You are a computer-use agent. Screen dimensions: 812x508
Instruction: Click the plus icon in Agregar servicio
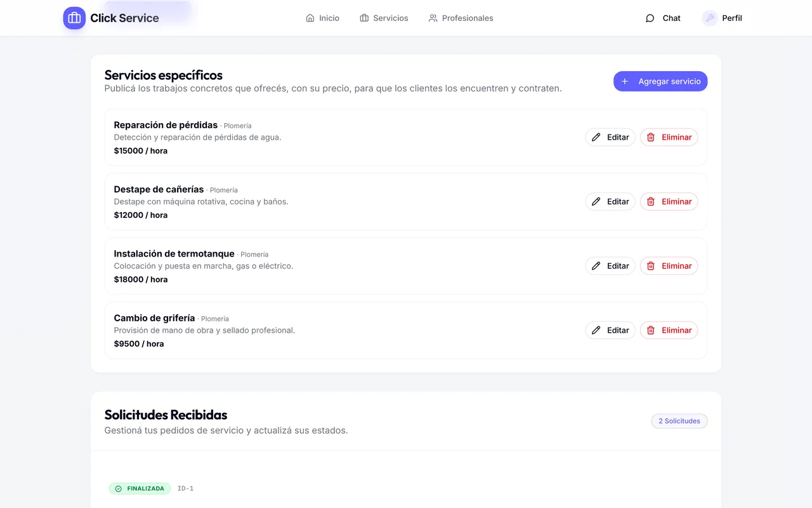pos(625,81)
